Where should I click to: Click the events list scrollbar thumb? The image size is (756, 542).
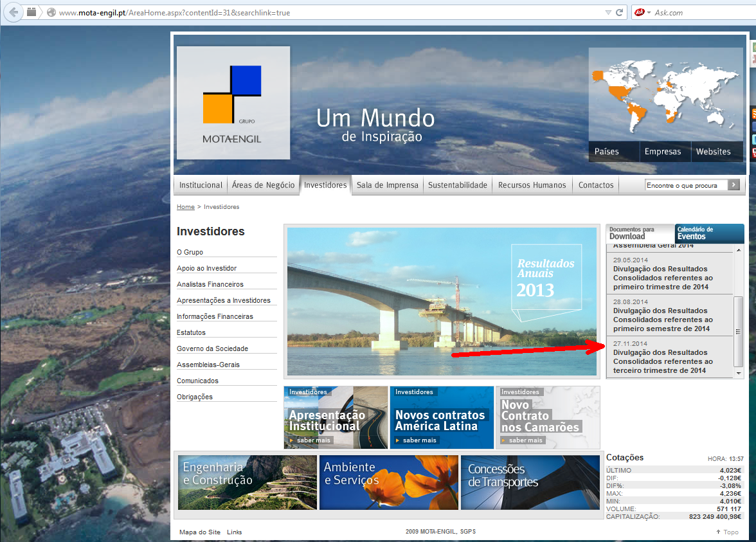pos(738,332)
